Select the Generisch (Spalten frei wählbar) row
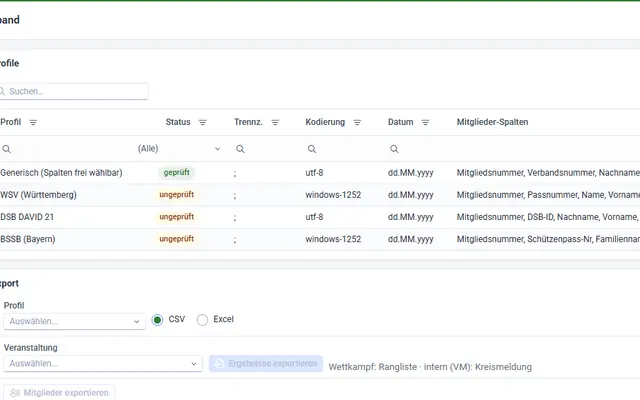The width and height of the screenshot is (640, 400). [x=320, y=173]
